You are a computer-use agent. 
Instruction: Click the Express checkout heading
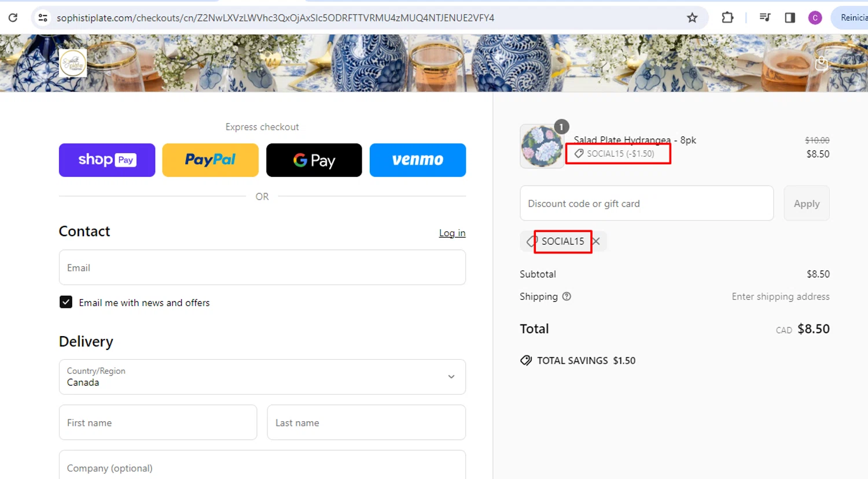click(x=262, y=127)
